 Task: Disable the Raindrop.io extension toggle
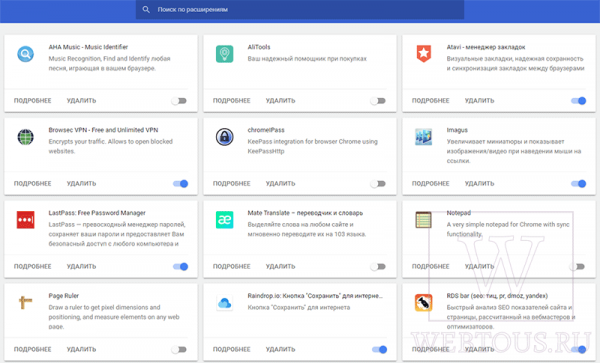[380, 349]
